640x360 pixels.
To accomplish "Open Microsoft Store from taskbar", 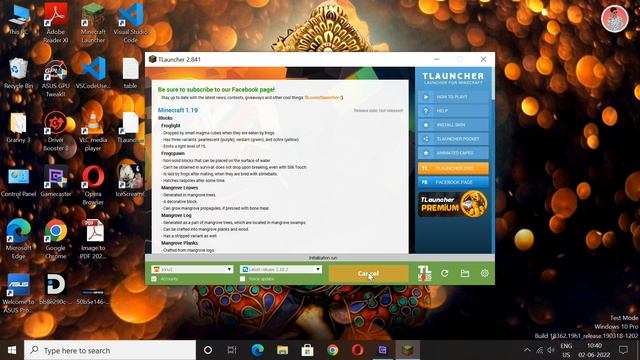I will (x=307, y=350).
